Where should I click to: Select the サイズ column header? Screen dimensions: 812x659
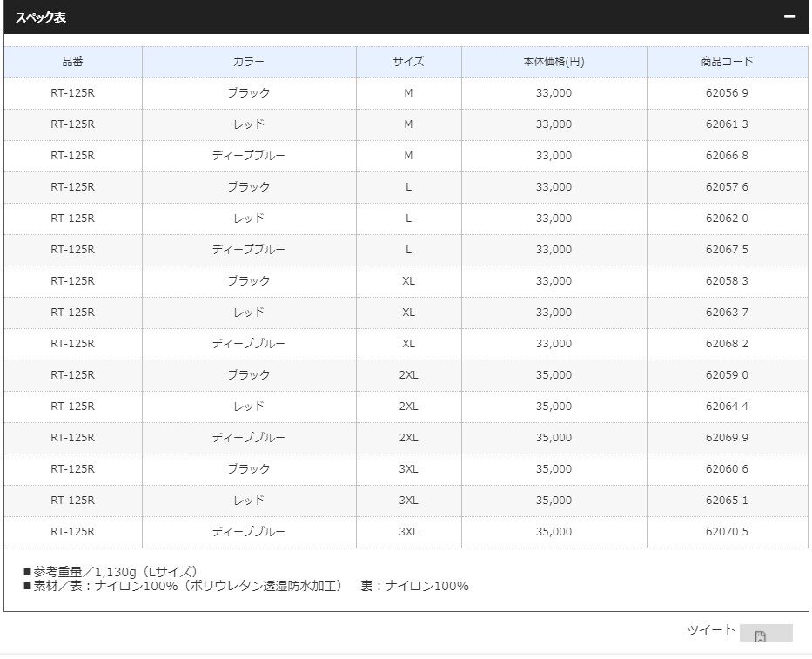pos(408,62)
